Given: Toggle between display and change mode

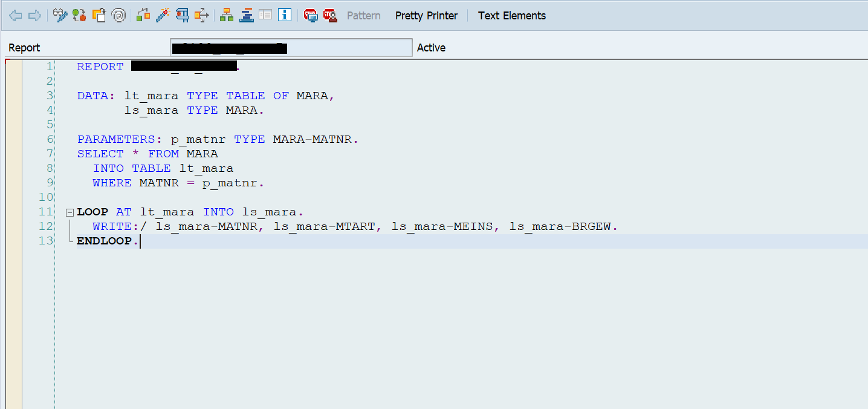Looking at the screenshot, I should pyautogui.click(x=60, y=15).
